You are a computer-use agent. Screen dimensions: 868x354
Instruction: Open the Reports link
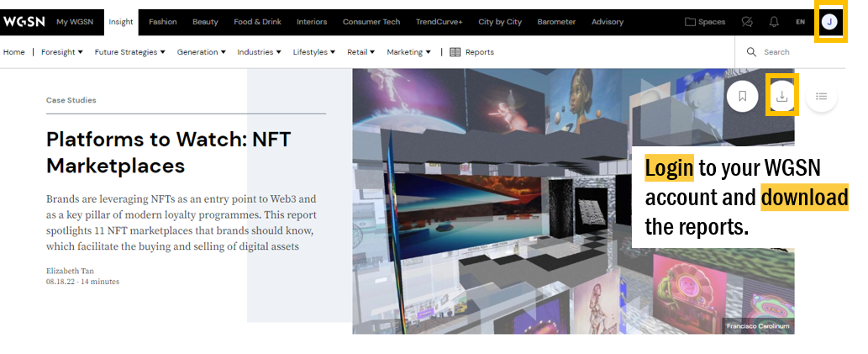pos(480,52)
